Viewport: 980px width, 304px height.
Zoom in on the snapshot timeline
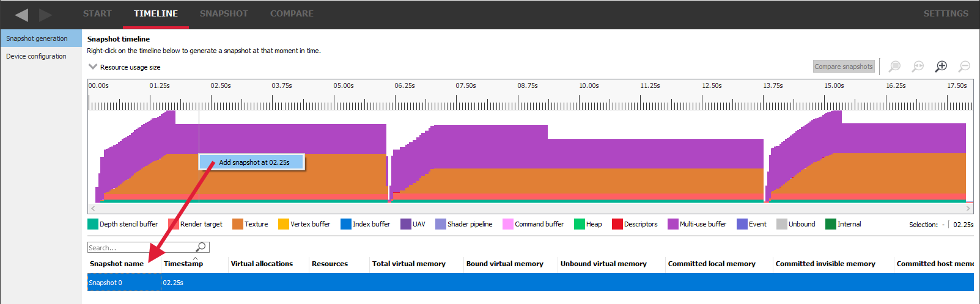coord(941,67)
